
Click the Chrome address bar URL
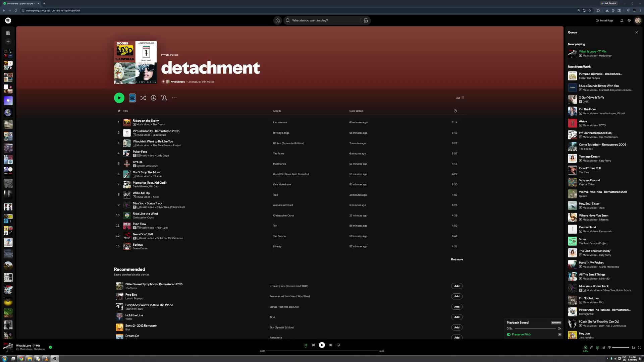53,10
